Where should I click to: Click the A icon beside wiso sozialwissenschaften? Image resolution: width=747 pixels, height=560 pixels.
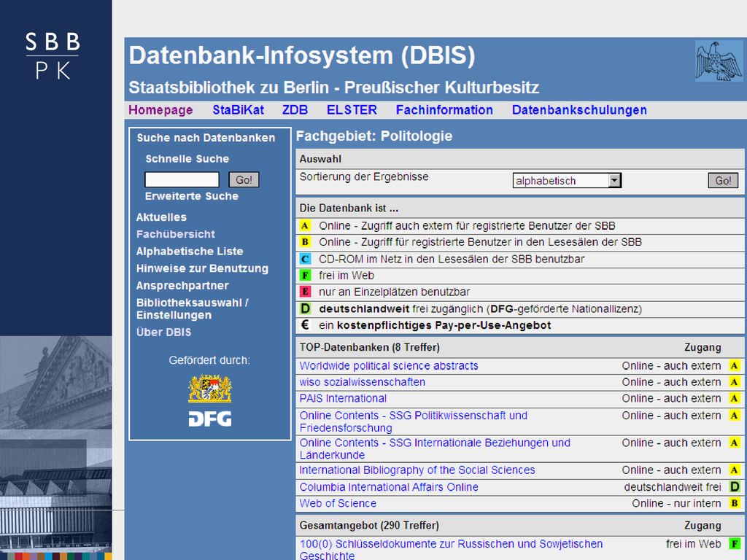click(x=735, y=382)
